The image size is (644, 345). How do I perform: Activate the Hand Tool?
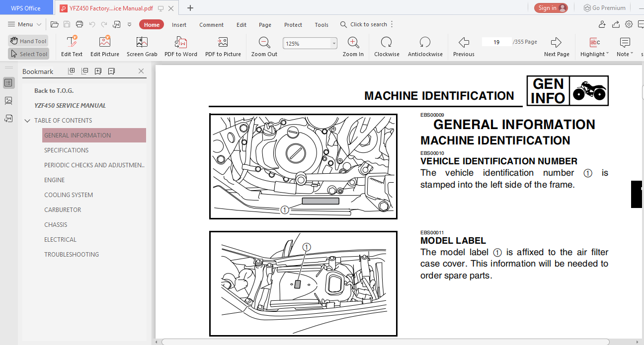click(28, 41)
